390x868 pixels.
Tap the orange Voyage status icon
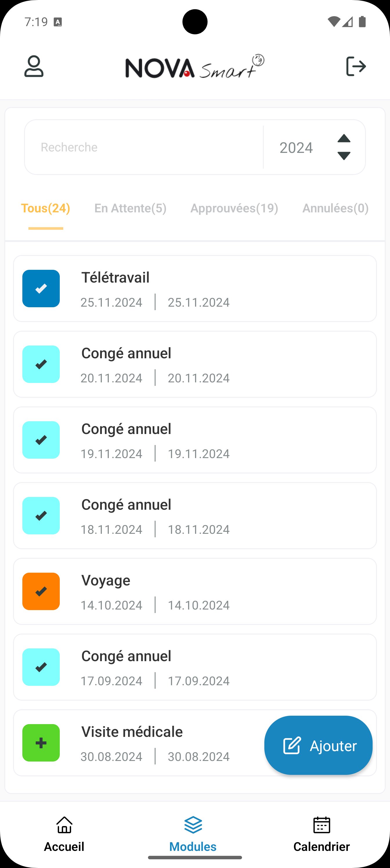[41, 591]
